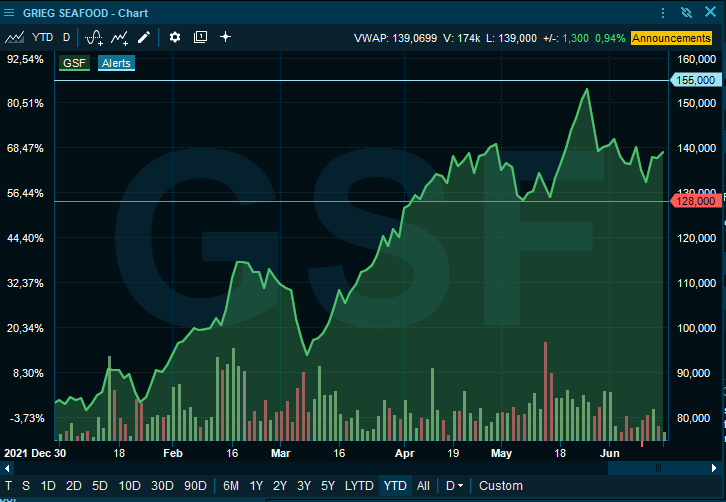
Task: Switch to the 5Y time range
Action: 328,486
